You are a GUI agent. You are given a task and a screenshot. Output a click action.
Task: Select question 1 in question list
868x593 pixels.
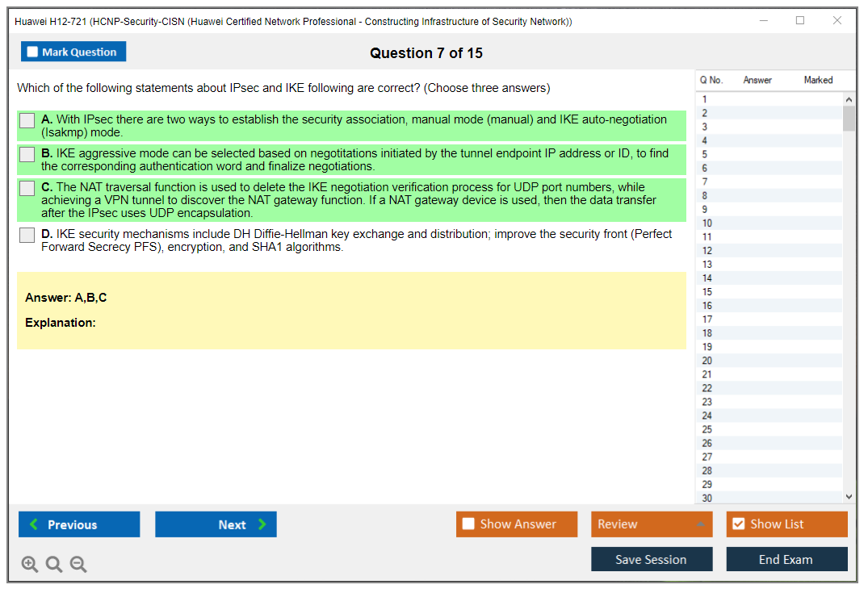(x=705, y=99)
